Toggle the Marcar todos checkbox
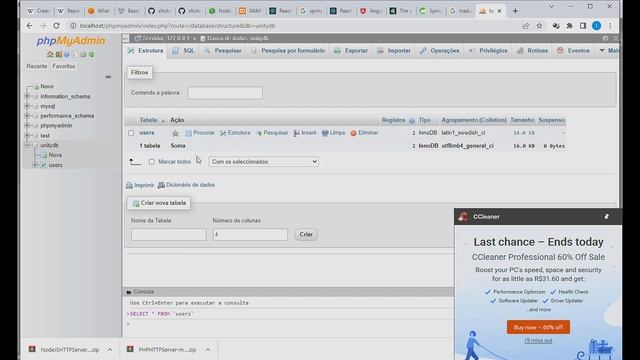Viewport: 640px width, 360px height. pyautogui.click(x=152, y=162)
